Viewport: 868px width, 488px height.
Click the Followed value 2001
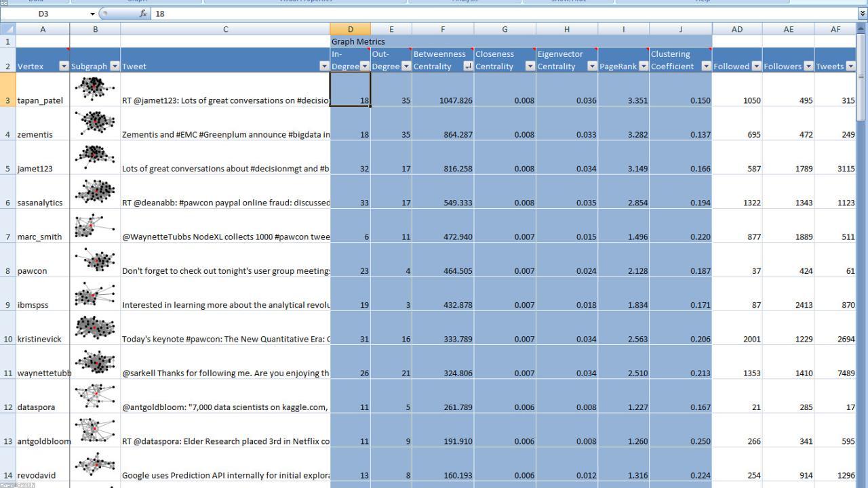(x=737, y=327)
